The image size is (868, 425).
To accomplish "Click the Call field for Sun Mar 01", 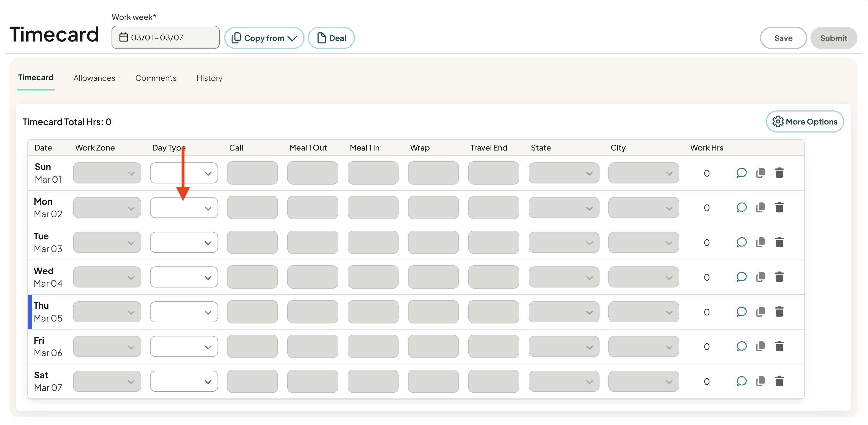I will point(252,173).
